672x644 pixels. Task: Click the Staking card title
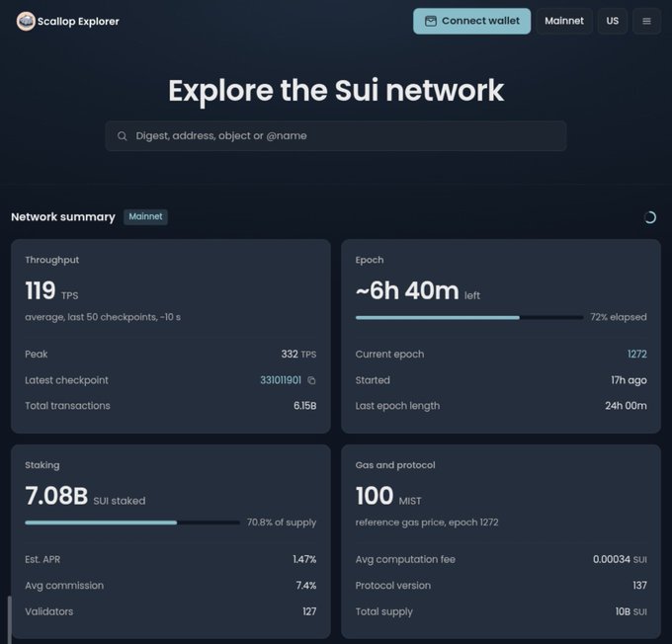42,465
